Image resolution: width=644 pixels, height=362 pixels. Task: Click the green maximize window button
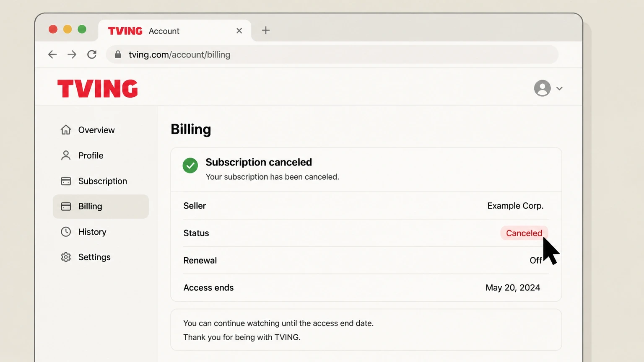[x=82, y=29]
